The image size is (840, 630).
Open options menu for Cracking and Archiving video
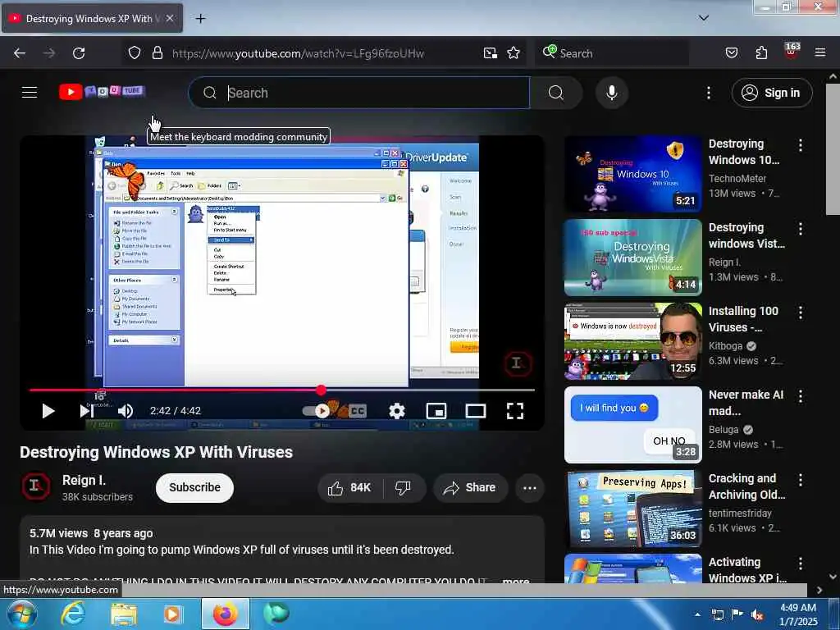coord(801,479)
